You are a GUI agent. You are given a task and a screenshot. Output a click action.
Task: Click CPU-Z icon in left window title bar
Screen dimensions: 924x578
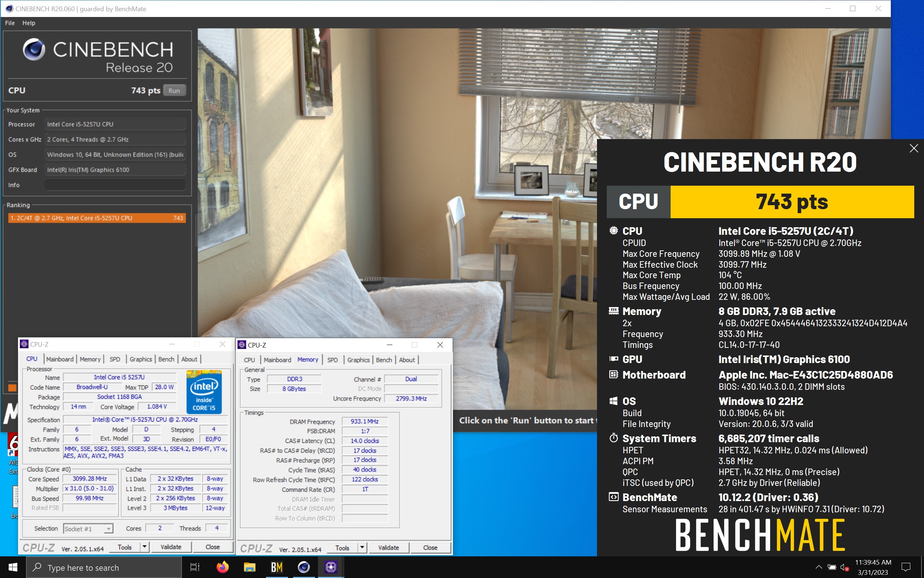24,344
